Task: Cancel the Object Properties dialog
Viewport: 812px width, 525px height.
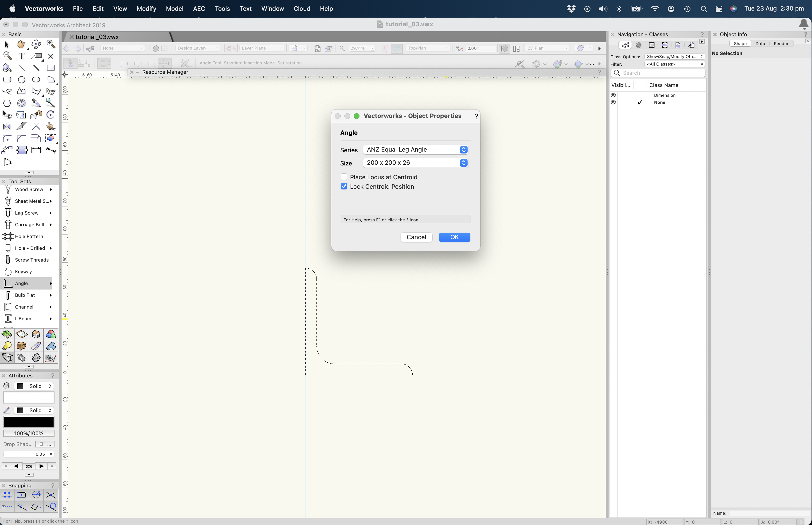Action: (x=416, y=237)
